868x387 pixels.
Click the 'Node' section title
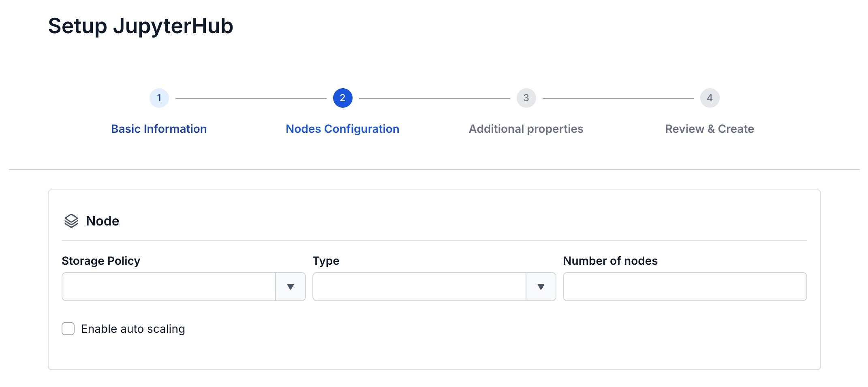[103, 221]
